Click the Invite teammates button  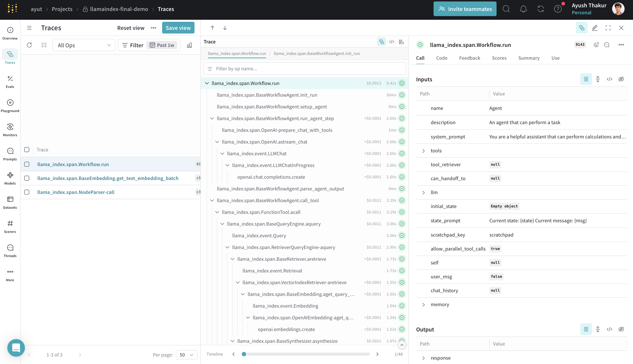point(465,9)
